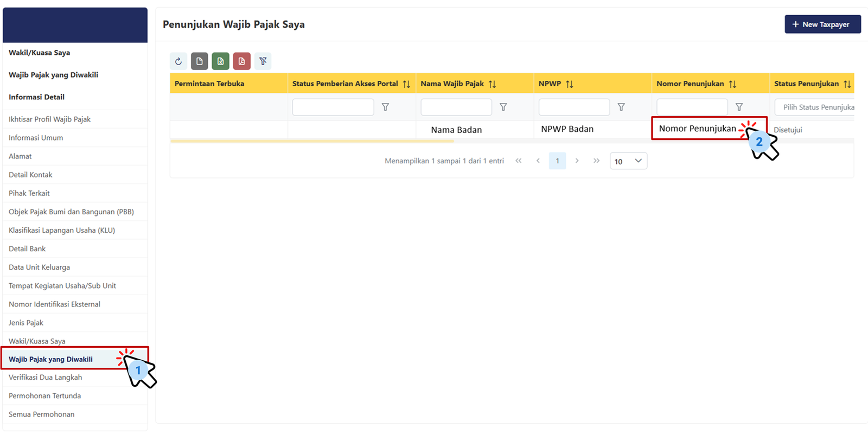
Task: Export the table as CSV file
Action: 199,61
